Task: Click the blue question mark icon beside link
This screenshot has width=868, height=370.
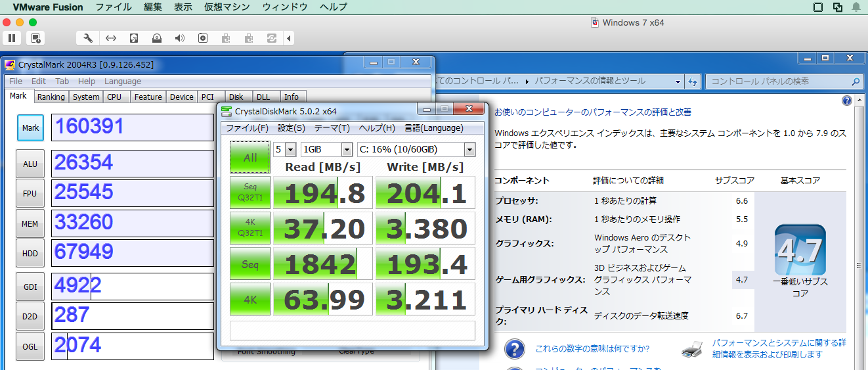Action: click(515, 348)
